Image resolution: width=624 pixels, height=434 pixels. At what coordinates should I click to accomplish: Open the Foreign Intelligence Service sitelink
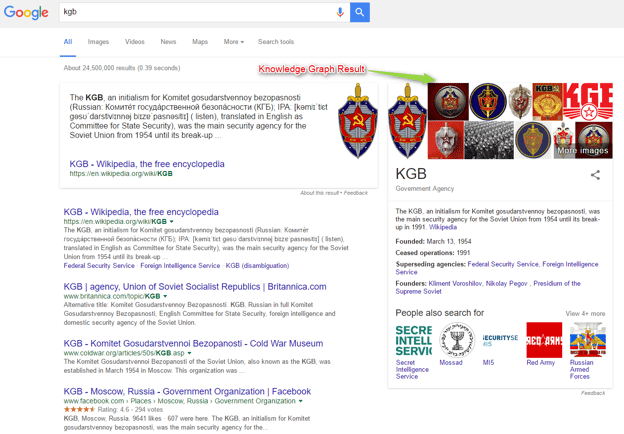[180, 266]
